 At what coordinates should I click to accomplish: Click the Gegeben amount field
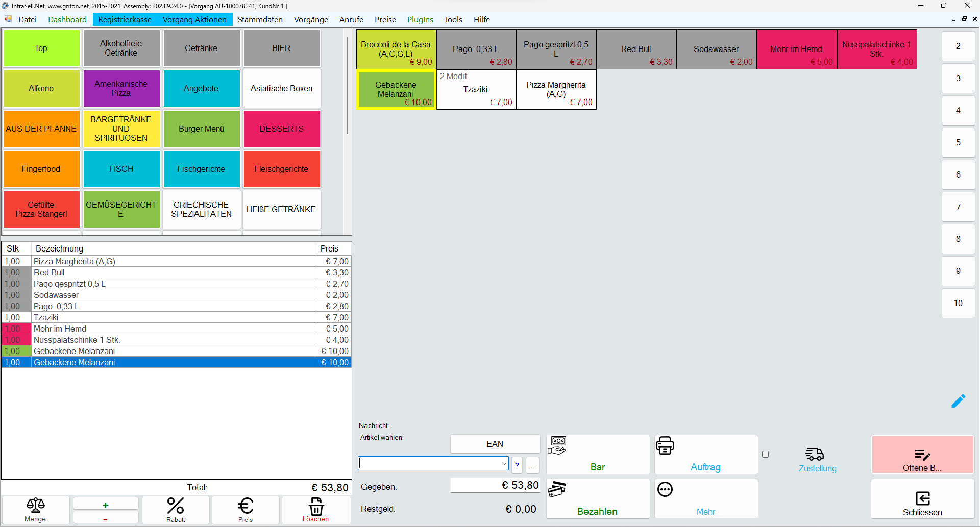click(x=495, y=485)
